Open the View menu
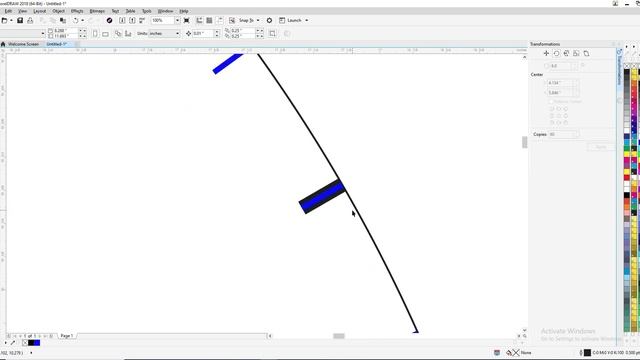 tap(22, 11)
